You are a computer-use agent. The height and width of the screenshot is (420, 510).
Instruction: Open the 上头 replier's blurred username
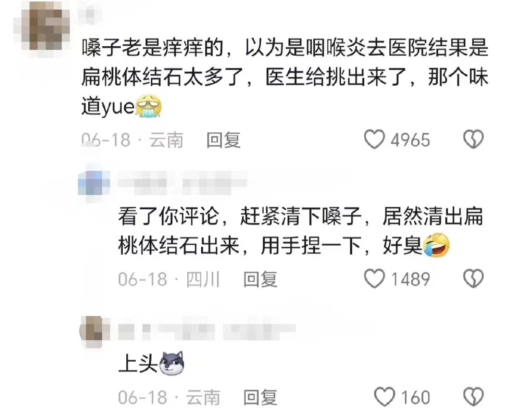click(206, 332)
